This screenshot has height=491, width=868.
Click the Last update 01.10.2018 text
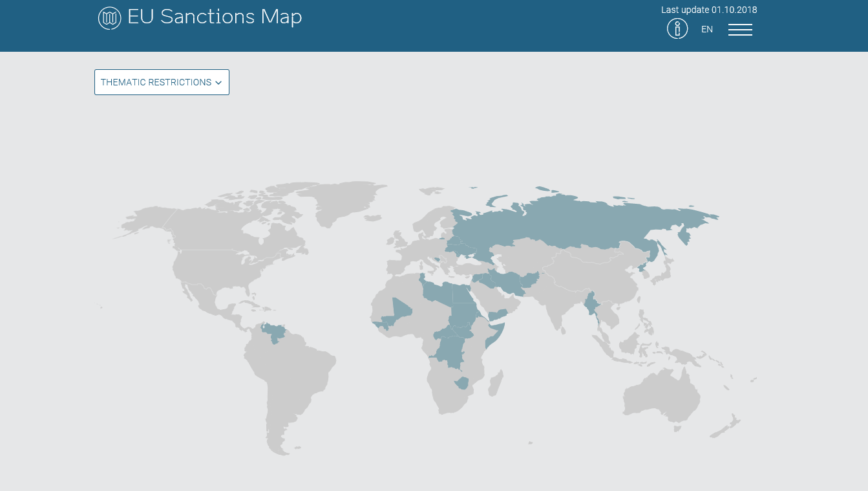click(709, 10)
